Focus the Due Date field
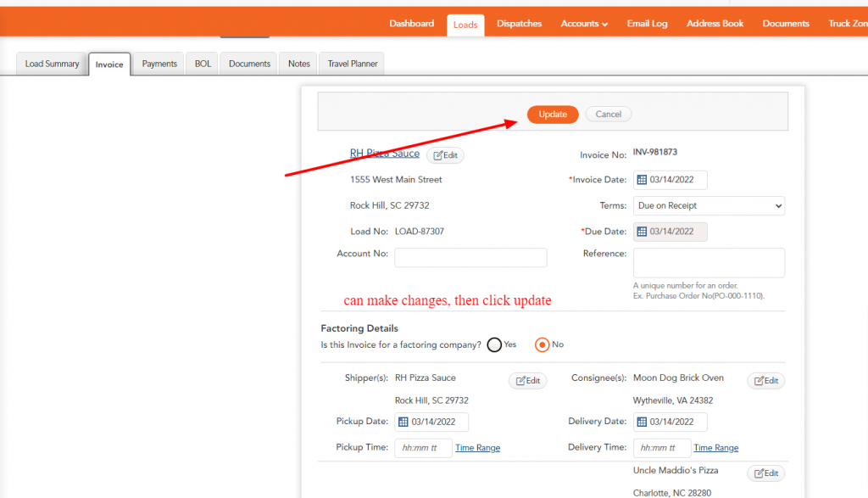 tap(670, 232)
